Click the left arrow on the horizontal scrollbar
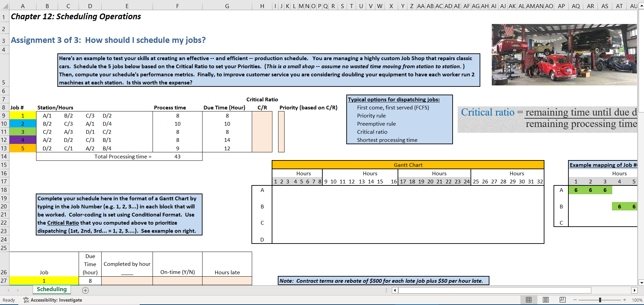This screenshot has width=644, height=305. coord(394,290)
